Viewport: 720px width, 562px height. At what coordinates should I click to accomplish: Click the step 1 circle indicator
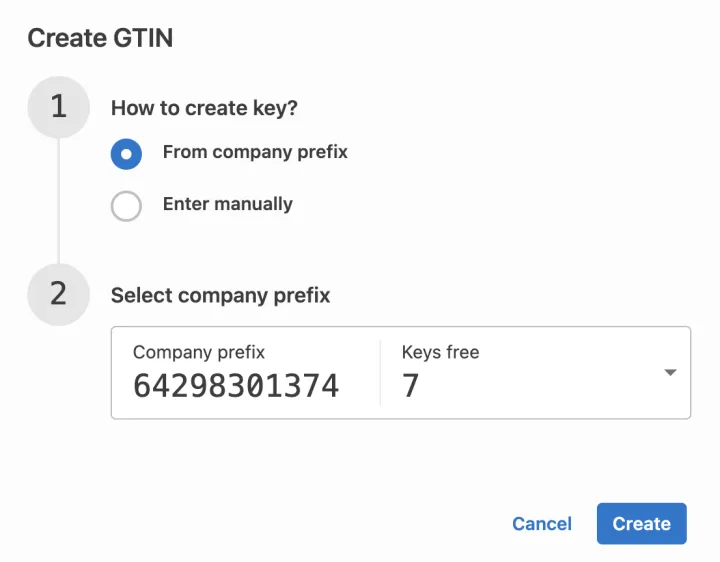pyautogui.click(x=59, y=107)
